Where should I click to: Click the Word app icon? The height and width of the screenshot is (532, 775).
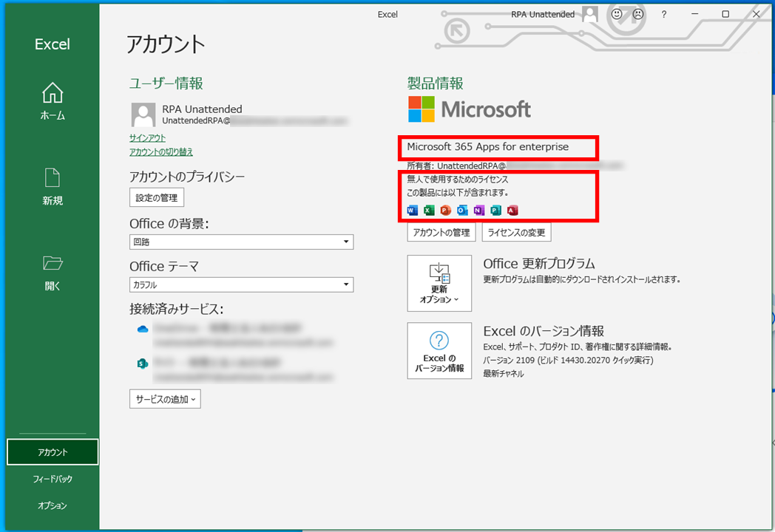point(412,211)
